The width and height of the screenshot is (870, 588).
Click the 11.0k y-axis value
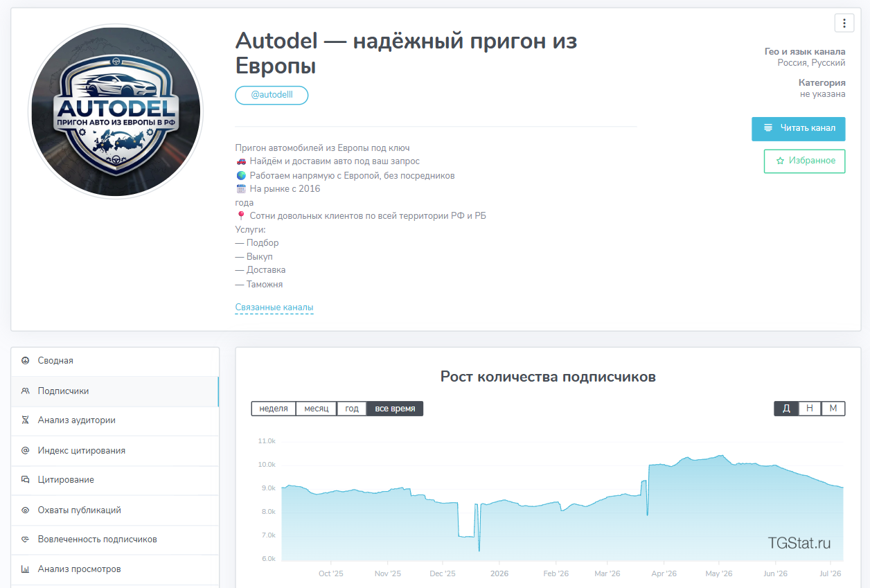[267, 441]
